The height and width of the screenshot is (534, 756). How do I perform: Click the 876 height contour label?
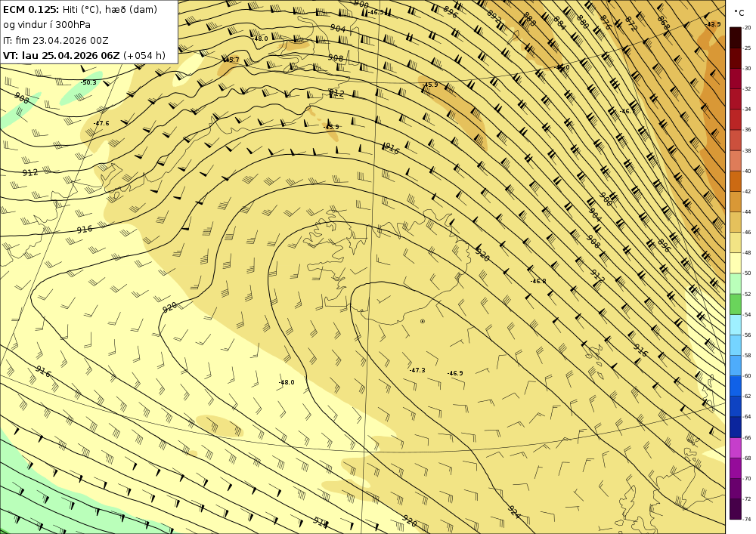pos(606,22)
